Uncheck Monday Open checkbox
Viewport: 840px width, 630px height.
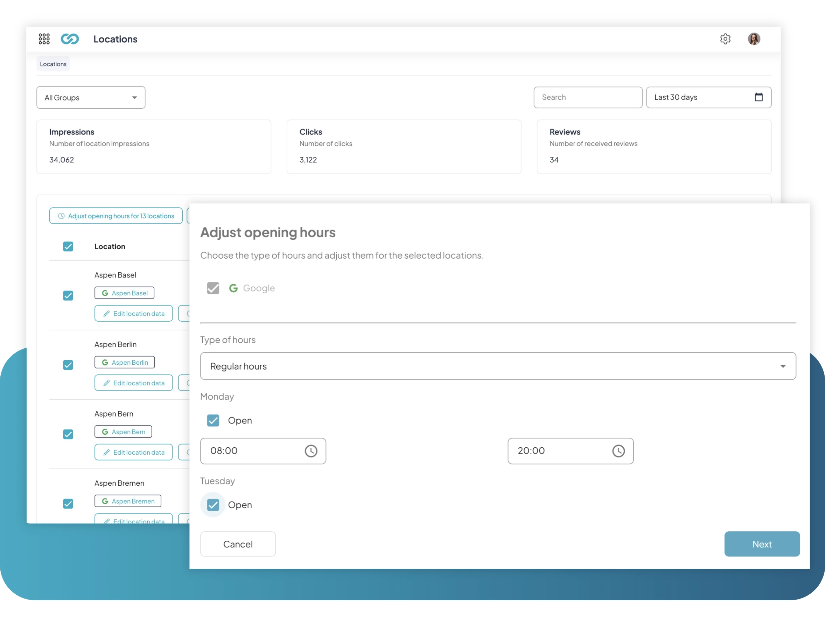213,420
